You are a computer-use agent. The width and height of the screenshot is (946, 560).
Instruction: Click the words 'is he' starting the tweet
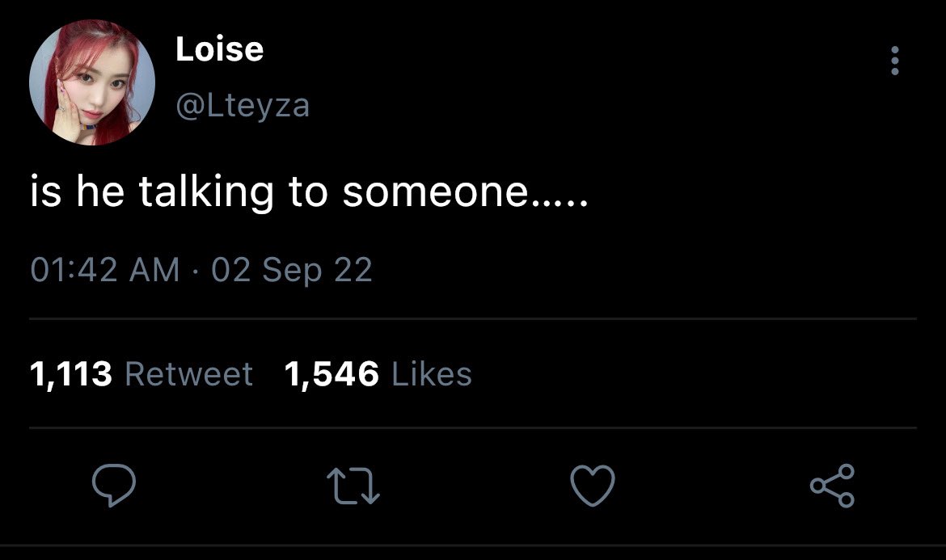(78, 191)
